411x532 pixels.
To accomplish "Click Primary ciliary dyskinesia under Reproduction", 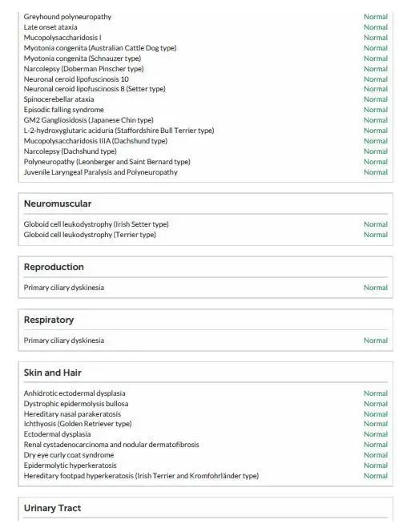I will 64,288.
